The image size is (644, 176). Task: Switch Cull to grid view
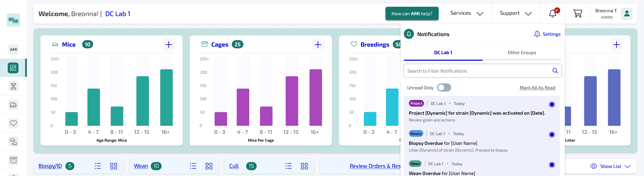click(x=304, y=166)
